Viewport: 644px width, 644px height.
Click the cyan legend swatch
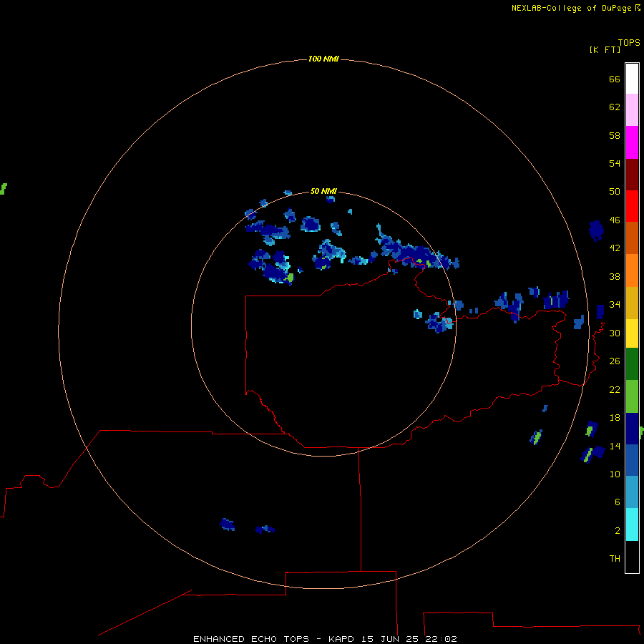pyautogui.click(x=632, y=525)
